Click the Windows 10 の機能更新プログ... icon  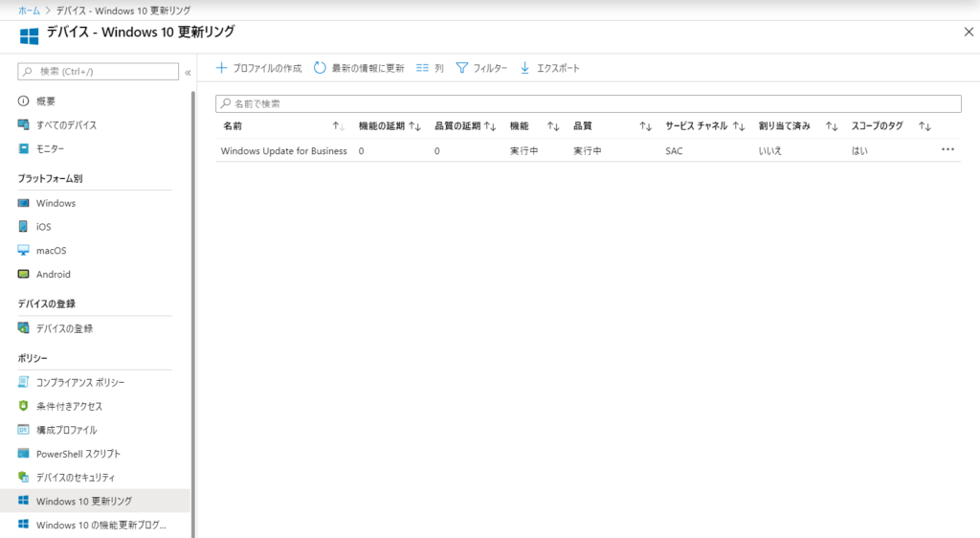[x=23, y=525]
